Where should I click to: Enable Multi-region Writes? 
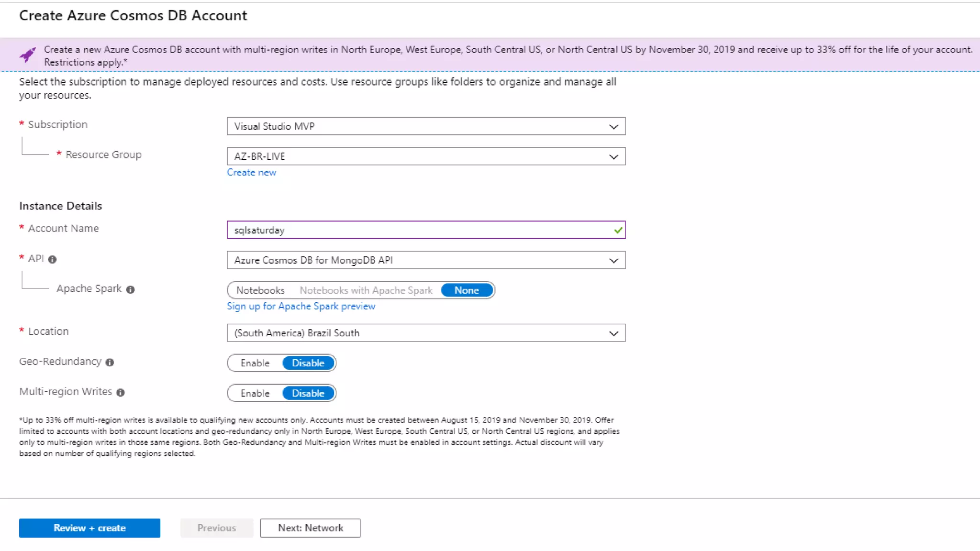[255, 393]
